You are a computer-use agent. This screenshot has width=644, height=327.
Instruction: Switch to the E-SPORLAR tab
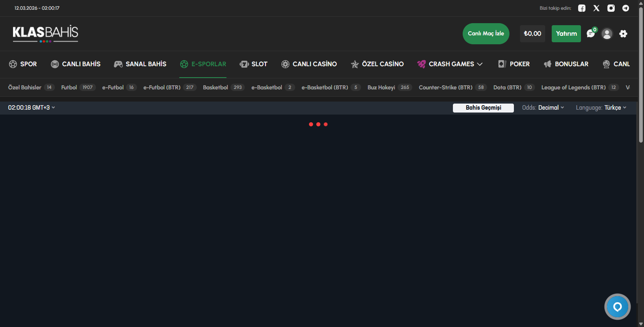coord(203,64)
